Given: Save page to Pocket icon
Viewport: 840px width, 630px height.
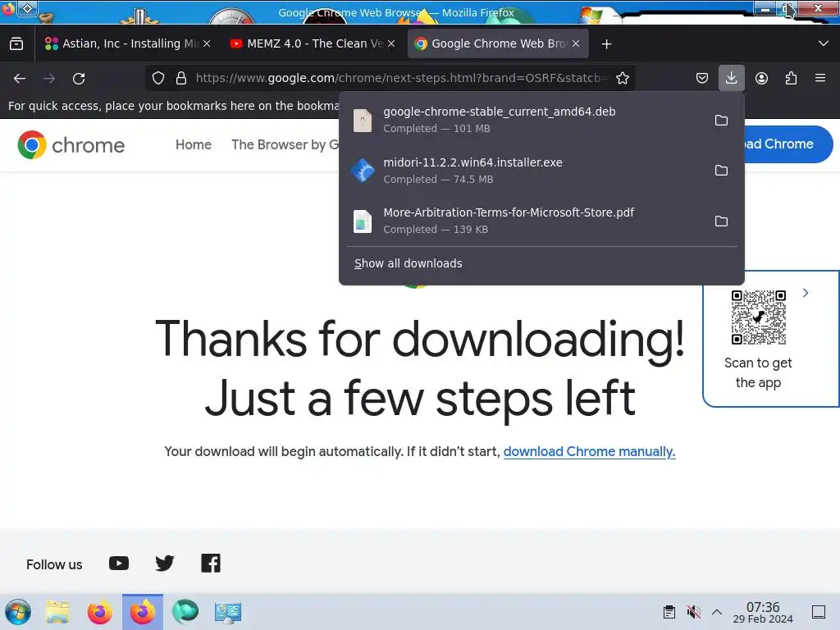Looking at the screenshot, I should coord(702,78).
